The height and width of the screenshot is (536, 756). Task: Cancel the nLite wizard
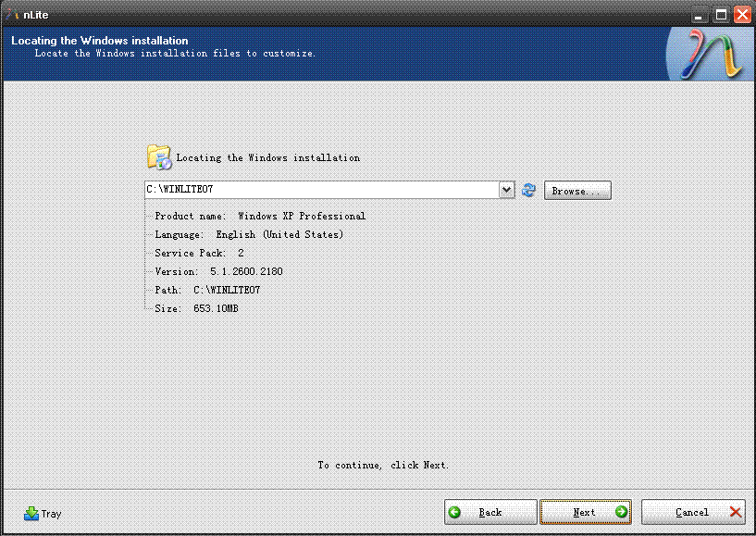693,512
